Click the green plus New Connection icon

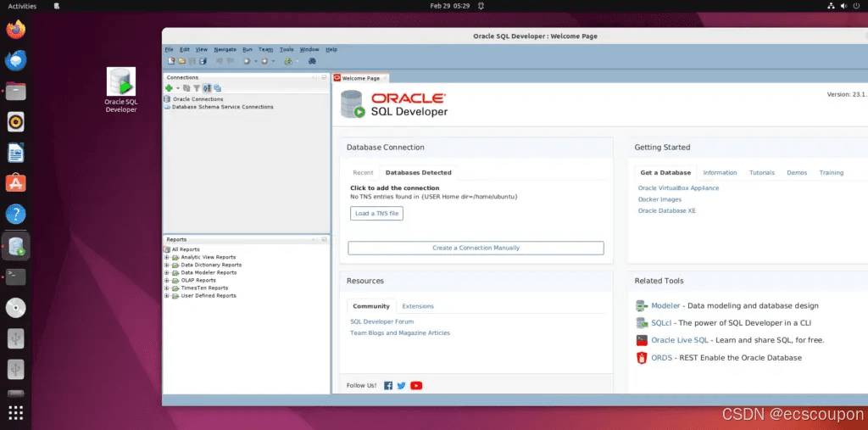coord(169,88)
